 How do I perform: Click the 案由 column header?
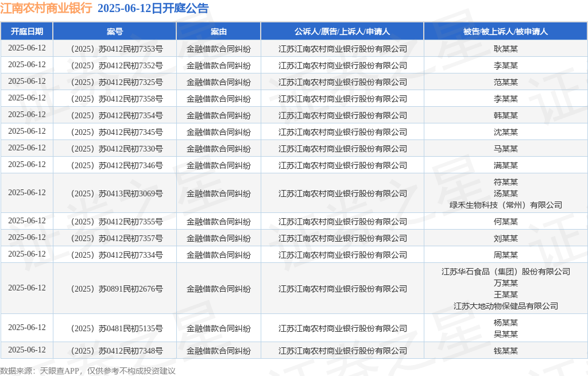pyautogui.click(x=218, y=32)
